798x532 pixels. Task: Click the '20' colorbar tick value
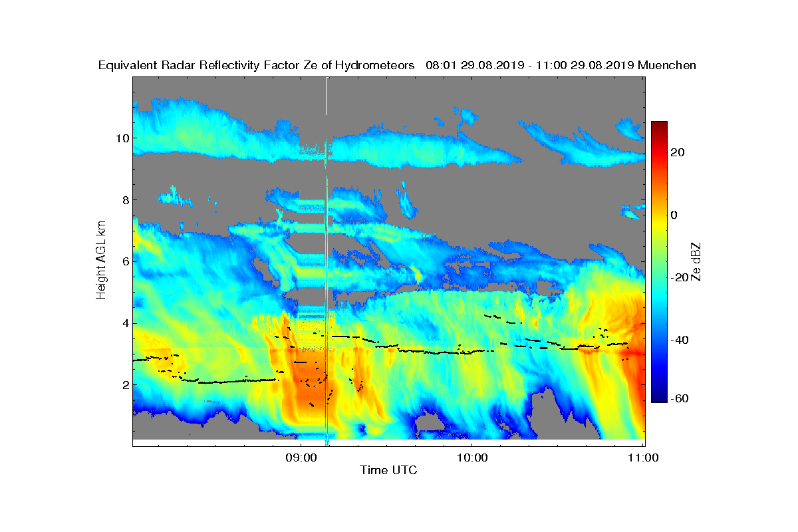[x=678, y=152]
